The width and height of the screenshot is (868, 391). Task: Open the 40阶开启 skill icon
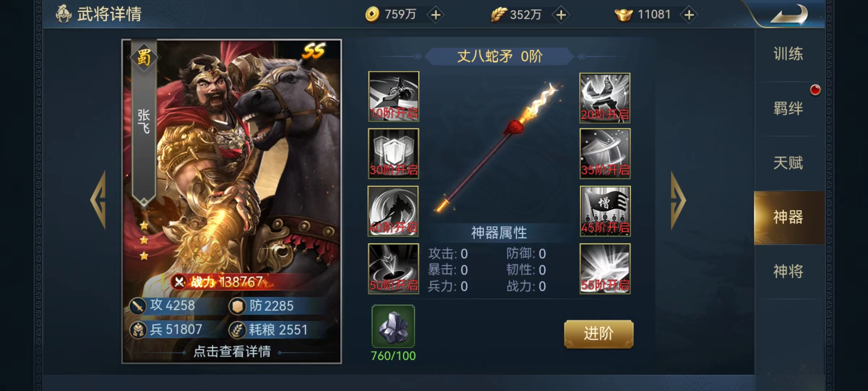pyautogui.click(x=393, y=211)
